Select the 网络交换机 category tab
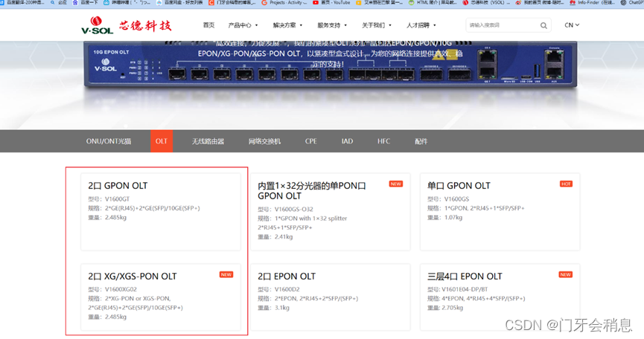644x339 pixels. click(x=264, y=141)
